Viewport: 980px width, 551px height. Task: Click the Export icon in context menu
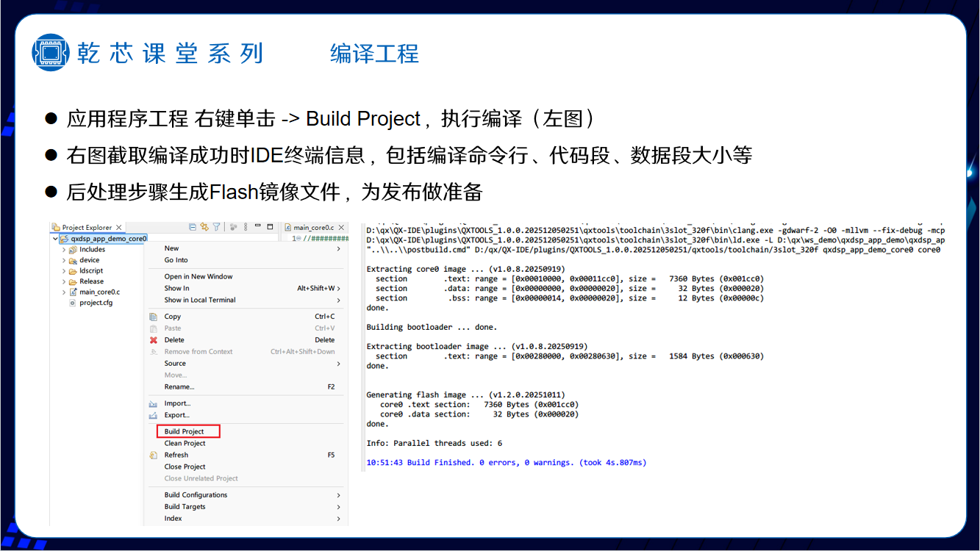pos(154,415)
